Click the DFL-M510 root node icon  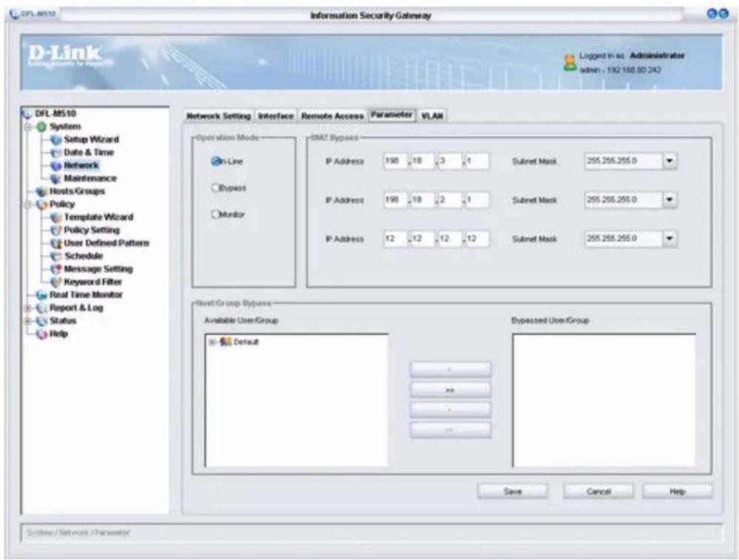[x=27, y=113]
